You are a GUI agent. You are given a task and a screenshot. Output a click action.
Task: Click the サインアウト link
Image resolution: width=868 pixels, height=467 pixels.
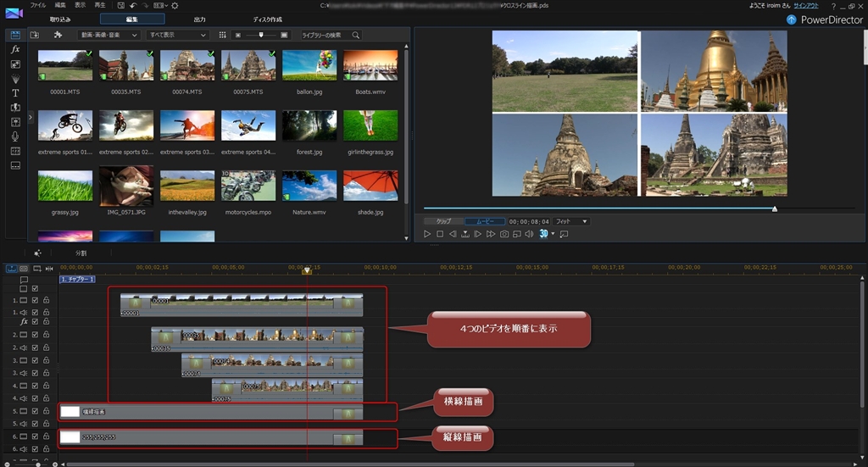click(x=806, y=6)
